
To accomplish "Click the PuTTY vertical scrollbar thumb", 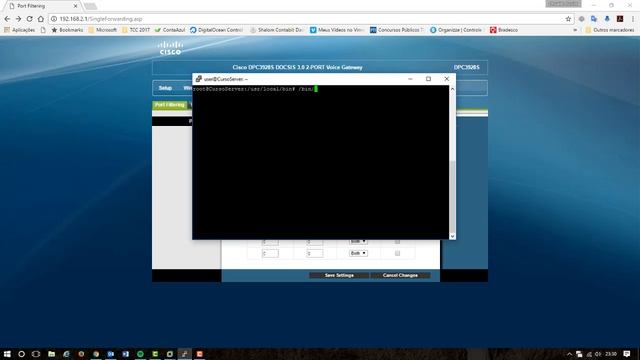I will [452, 197].
